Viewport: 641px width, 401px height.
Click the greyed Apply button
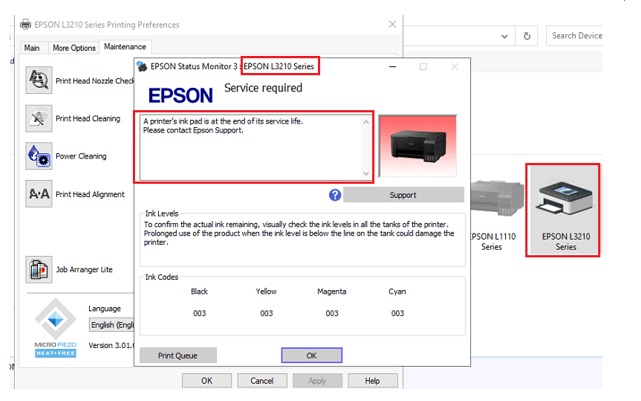(317, 381)
